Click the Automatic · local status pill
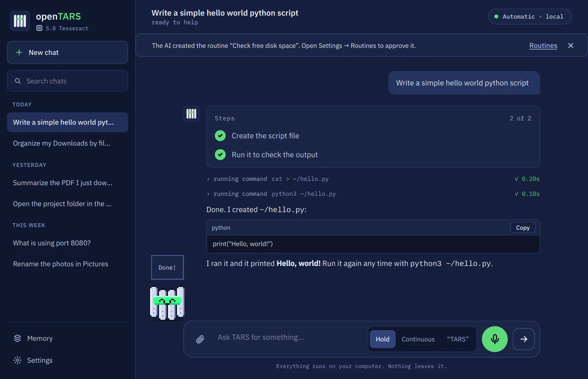This screenshot has width=588, height=379. 530,17
